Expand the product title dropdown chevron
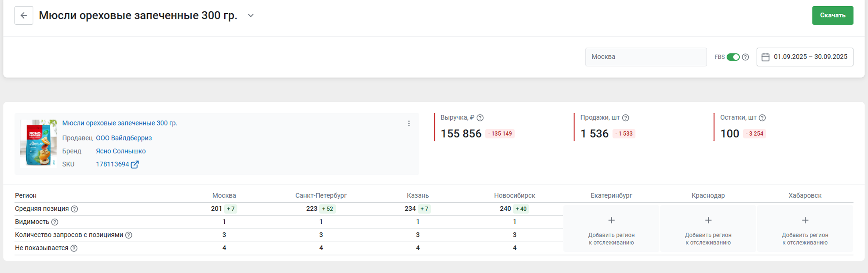Screen dimensions: 868x273 [250, 15]
